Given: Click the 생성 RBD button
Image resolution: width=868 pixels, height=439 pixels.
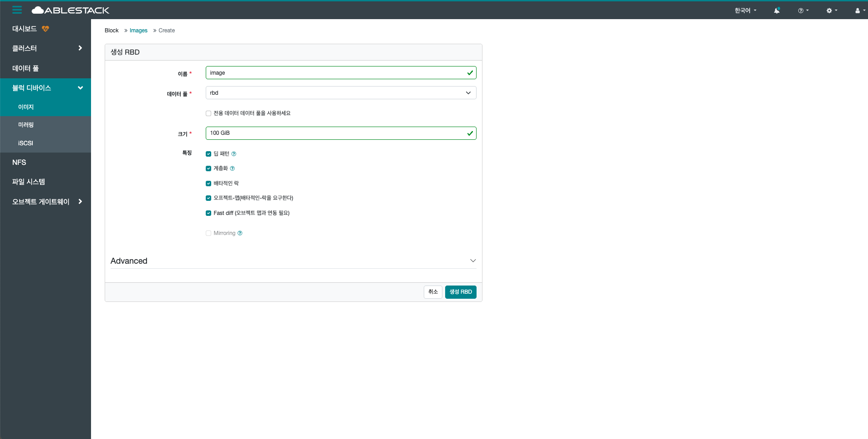Looking at the screenshot, I should point(460,292).
